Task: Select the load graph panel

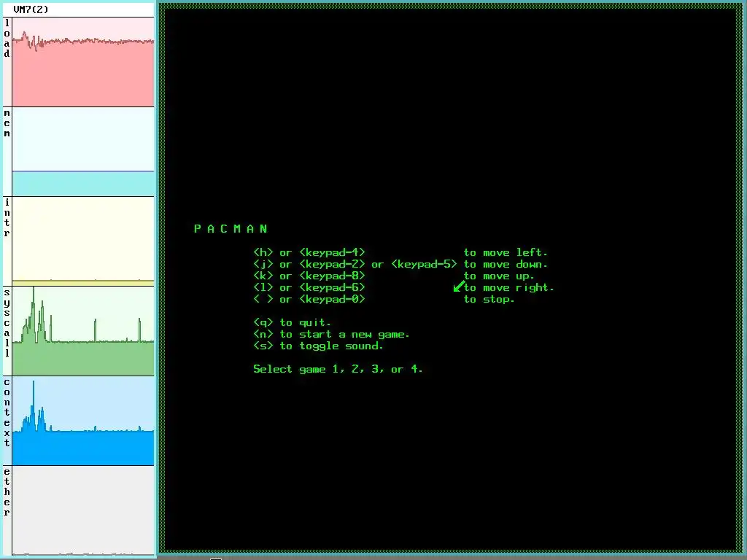Action: pos(83,62)
